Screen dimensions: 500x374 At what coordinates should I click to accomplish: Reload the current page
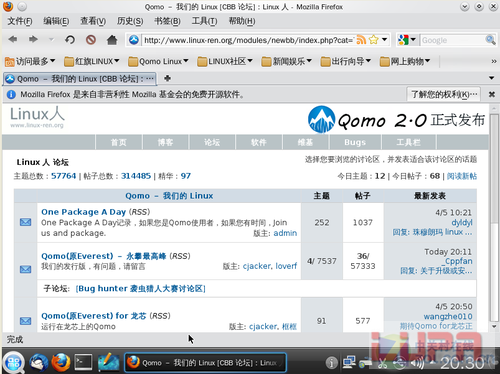(x=70, y=40)
